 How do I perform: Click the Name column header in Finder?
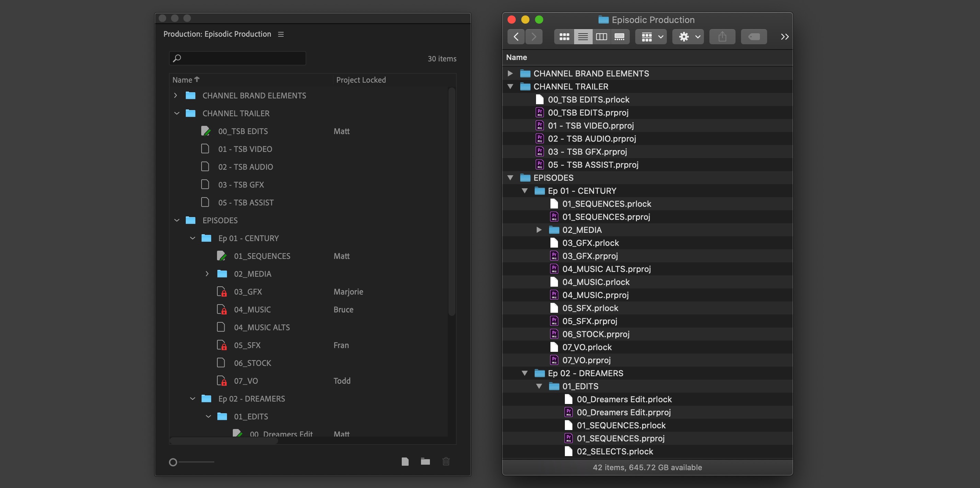[x=516, y=57]
